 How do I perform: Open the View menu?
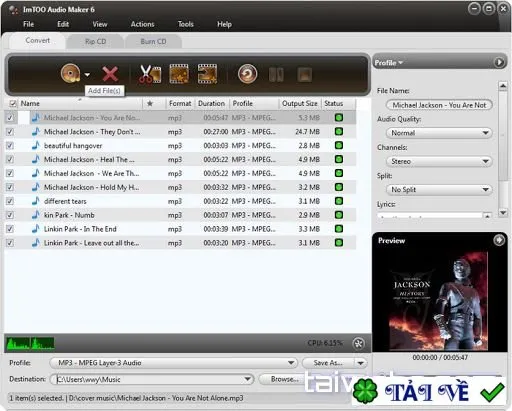[x=100, y=24]
